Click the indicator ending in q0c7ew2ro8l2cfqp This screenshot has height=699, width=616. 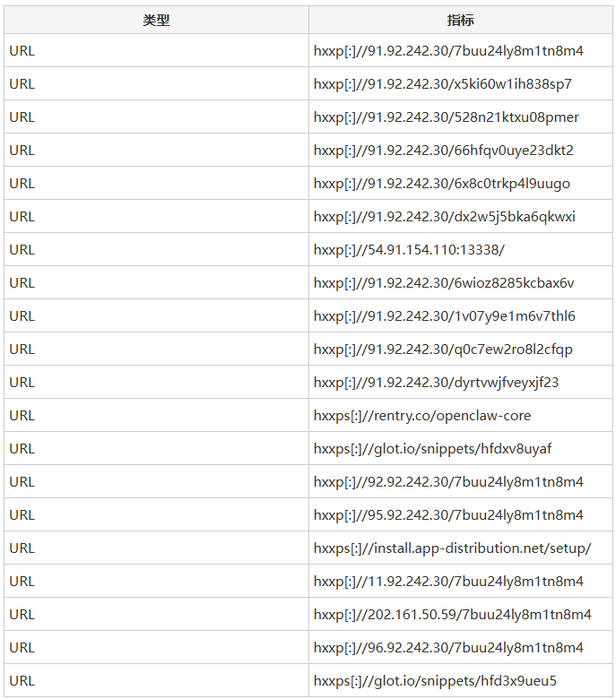[443, 349]
